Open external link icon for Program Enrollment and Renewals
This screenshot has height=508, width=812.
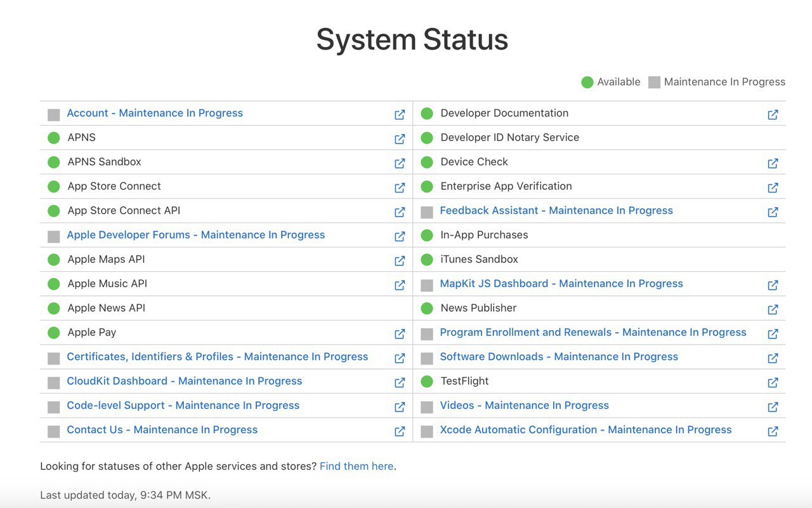[773, 333]
